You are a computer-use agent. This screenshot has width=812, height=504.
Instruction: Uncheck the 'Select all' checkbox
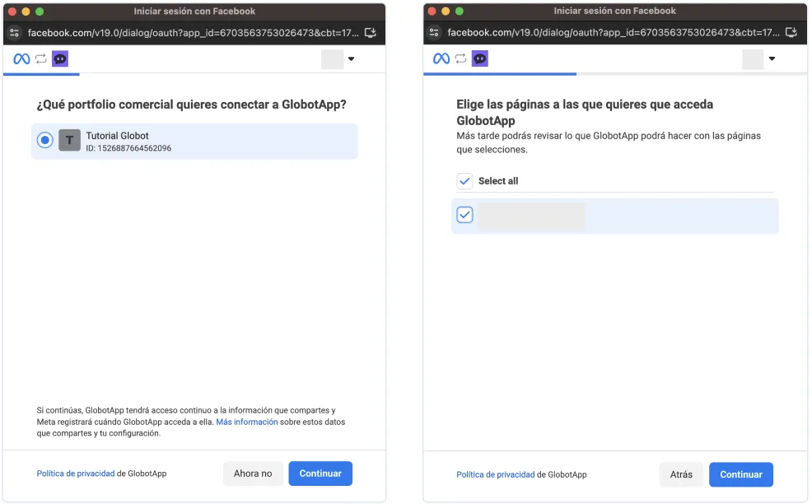point(465,180)
